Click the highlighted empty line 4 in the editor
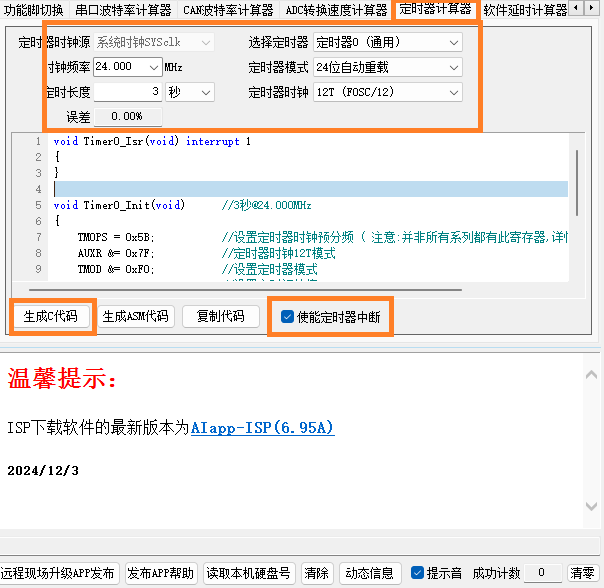Viewport: 604px width, 588px height. (310, 189)
